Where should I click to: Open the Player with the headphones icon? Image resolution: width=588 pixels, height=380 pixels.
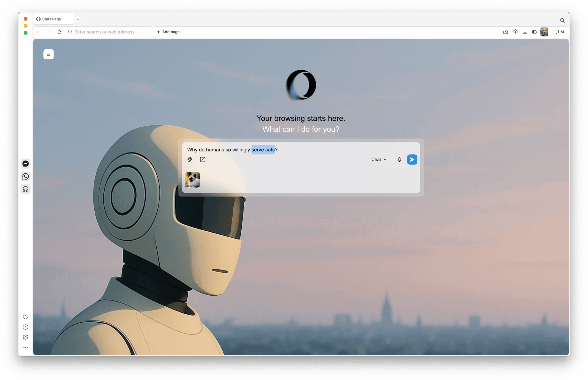(x=25, y=189)
